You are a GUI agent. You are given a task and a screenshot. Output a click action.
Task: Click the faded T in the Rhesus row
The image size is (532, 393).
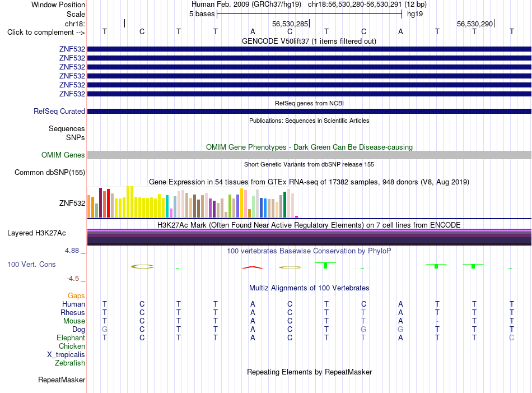(x=363, y=312)
